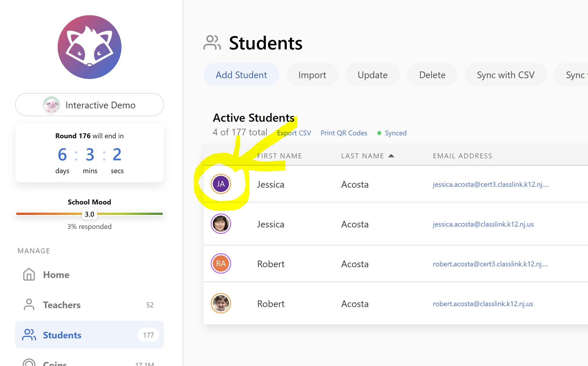Sort table by Email Address header
Viewport: 588px width, 366px height.
point(462,156)
